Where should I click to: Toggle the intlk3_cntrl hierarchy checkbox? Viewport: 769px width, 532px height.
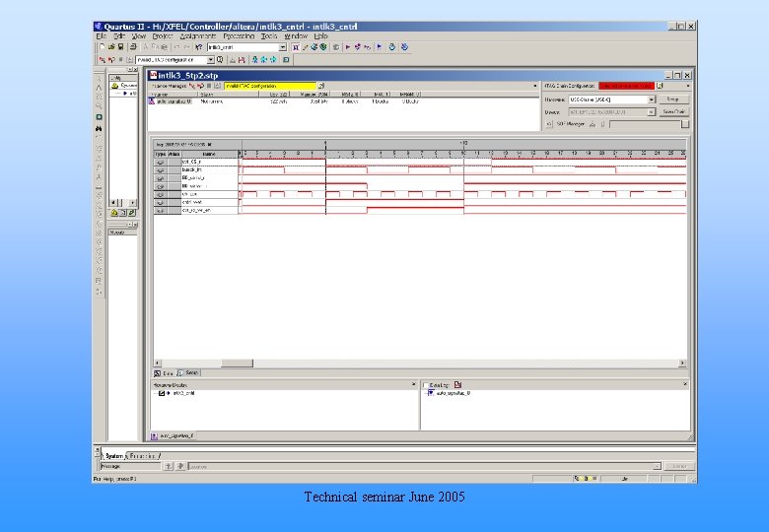(162, 393)
